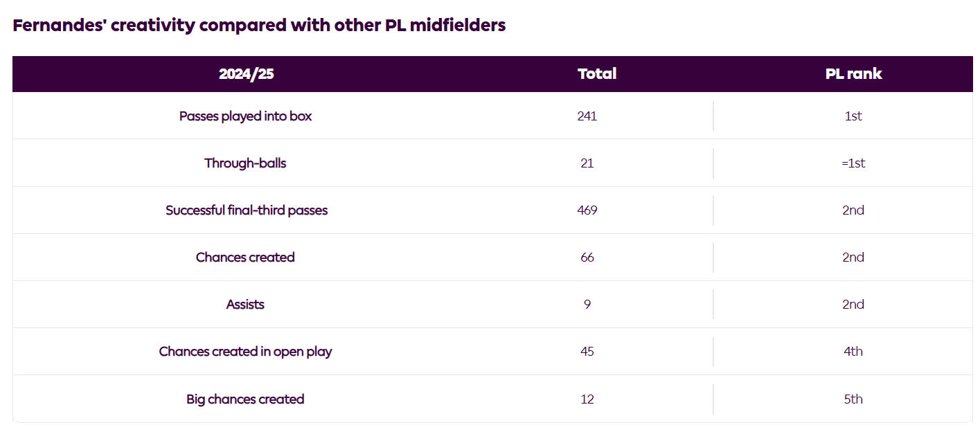Select the Through-balls row label

tap(245, 163)
